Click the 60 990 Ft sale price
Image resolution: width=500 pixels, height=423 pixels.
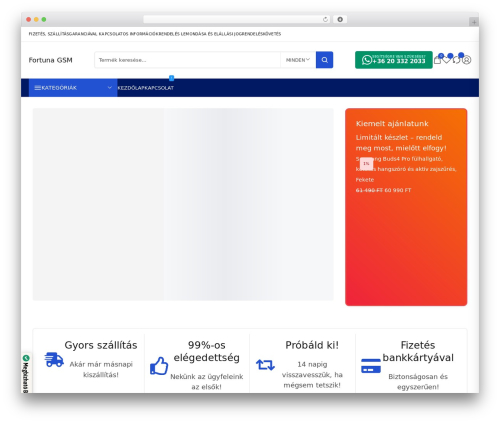398,190
